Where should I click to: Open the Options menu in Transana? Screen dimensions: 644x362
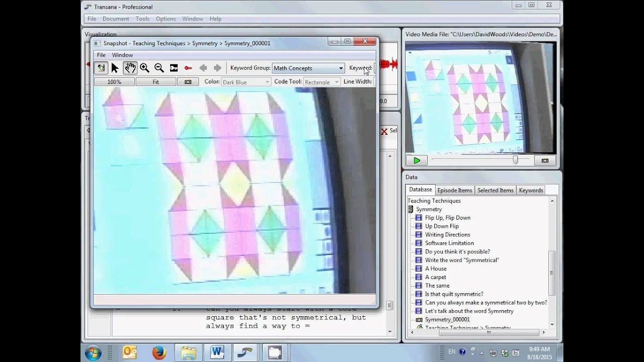[x=166, y=19]
